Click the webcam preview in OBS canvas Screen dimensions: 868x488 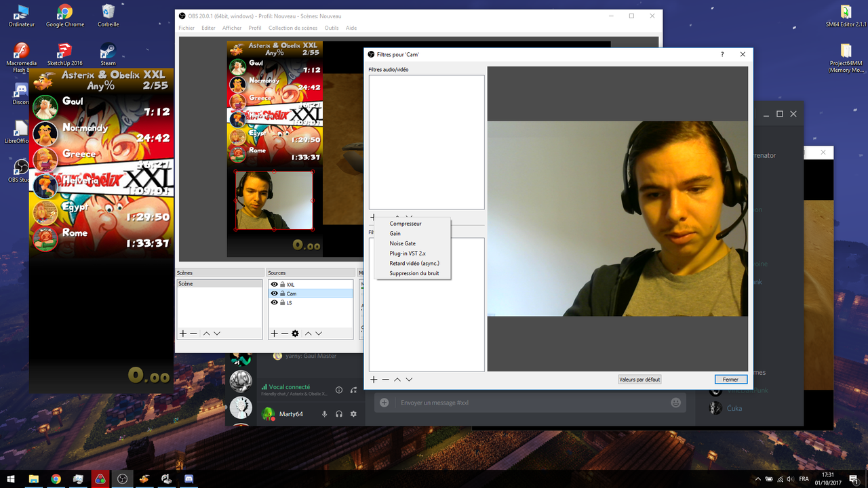pyautogui.click(x=274, y=200)
